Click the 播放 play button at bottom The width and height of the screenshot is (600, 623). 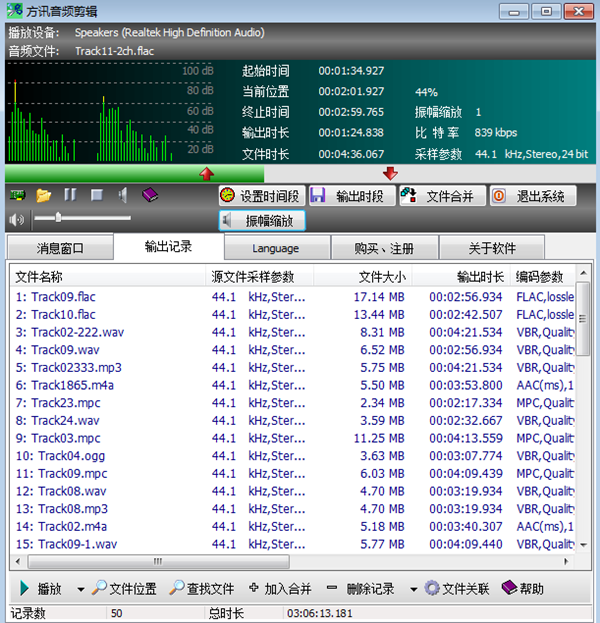tap(41, 588)
